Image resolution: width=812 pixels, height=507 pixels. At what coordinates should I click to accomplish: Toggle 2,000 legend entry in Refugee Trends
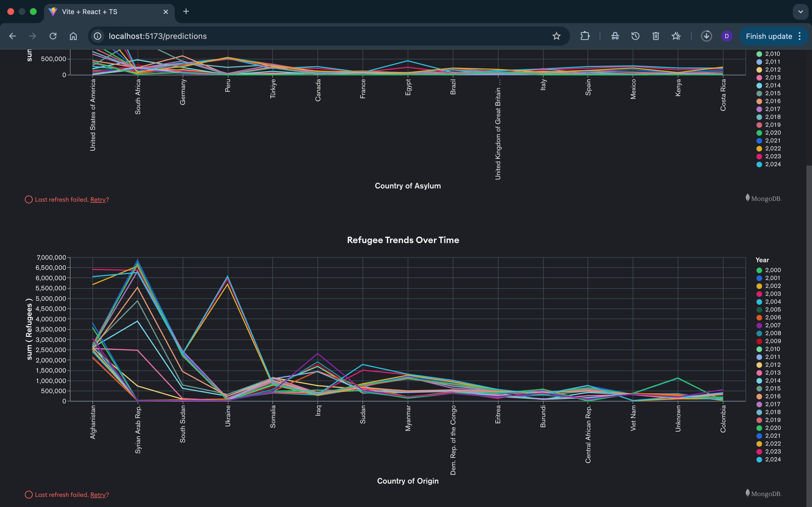(773, 270)
